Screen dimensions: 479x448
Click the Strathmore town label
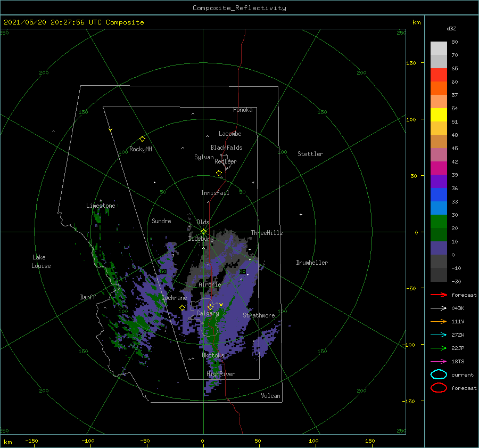point(259,315)
